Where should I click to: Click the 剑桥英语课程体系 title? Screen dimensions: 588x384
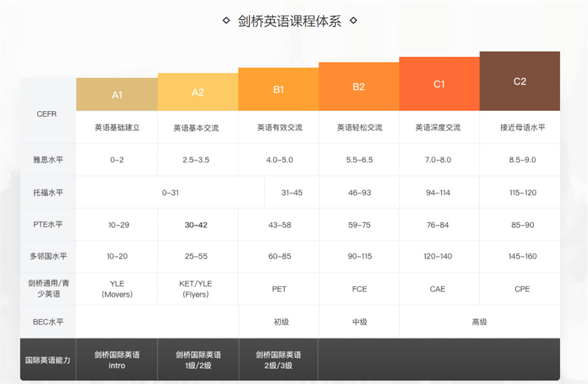tap(289, 21)
